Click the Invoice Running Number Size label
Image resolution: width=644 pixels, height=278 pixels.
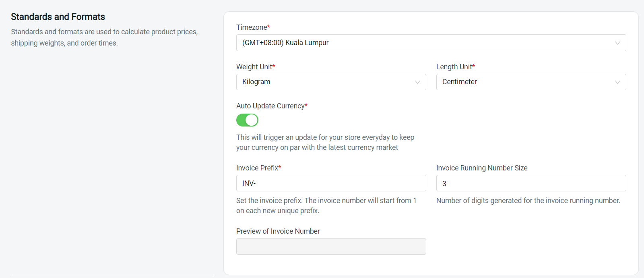(481, 168)
